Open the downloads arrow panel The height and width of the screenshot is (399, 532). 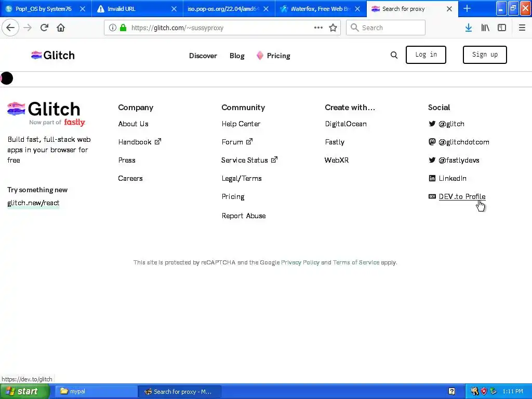[x=469, y=28]
